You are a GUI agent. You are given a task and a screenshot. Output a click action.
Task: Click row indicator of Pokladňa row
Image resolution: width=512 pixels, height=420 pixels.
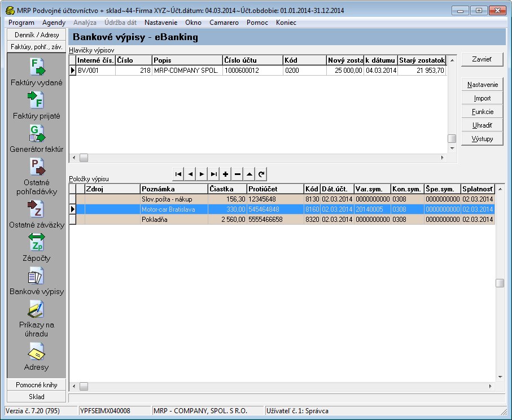[72, 220]
